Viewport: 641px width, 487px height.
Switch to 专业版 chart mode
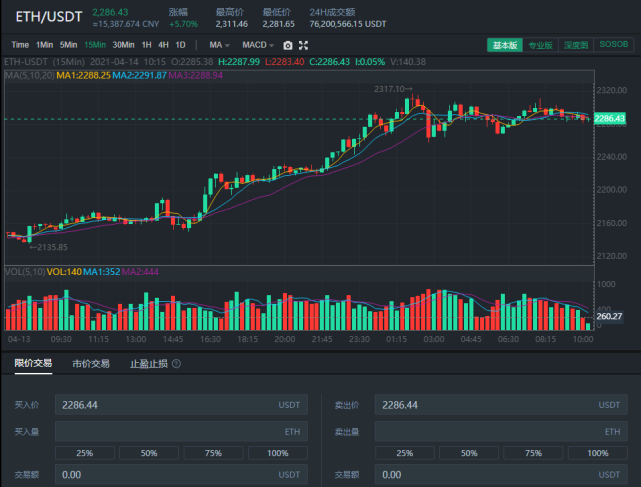point(540,45)
